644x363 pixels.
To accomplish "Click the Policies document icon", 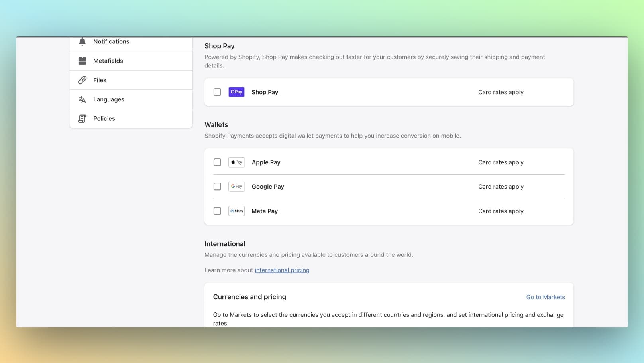I will tap(82, 118).
